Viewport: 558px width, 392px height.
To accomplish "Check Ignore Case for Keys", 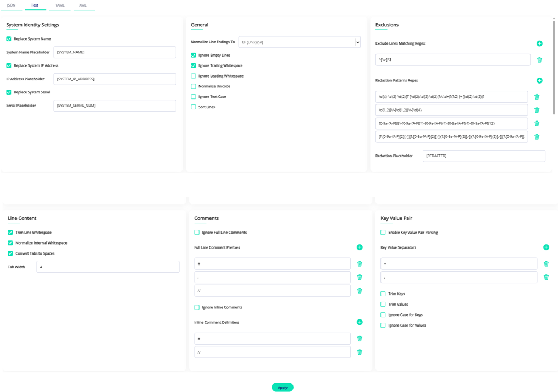I will [383, 314].
